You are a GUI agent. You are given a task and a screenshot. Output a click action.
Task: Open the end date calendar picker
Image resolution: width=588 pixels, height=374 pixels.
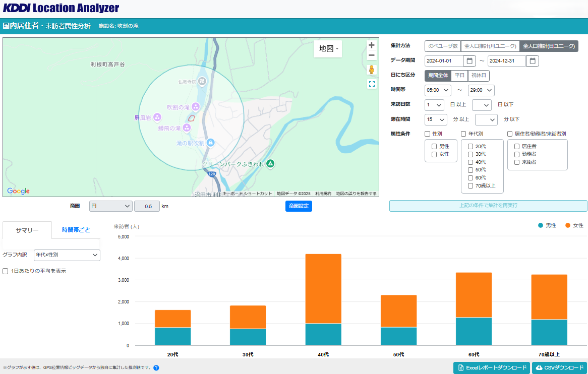coord(533,61)
